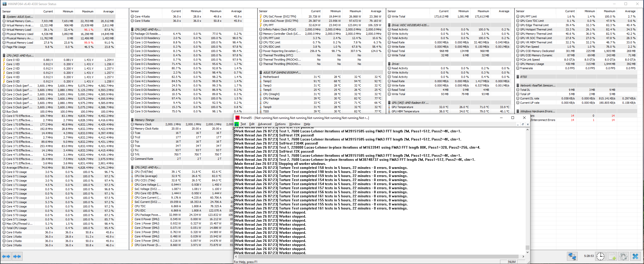Select the 'Memory Clock Ratio' row
644x264 pixels.
181,129
